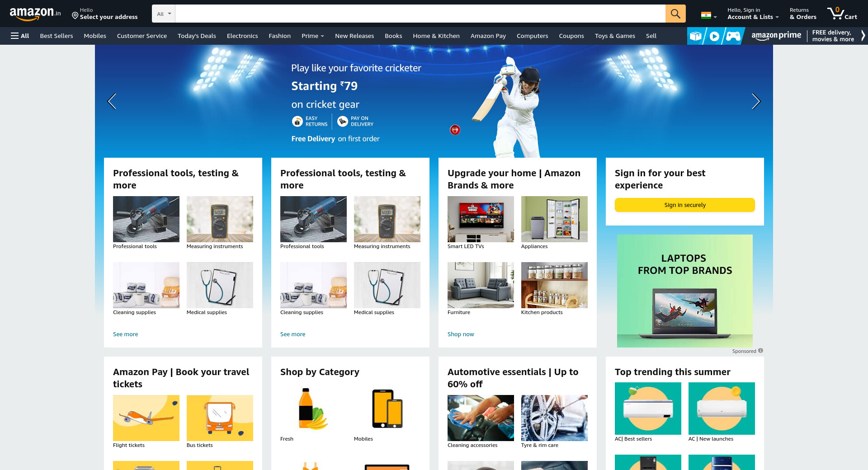The image size is (868, 470).
Task: Open the Smart LED TVs thumbnail
Action: pos(481,219)
